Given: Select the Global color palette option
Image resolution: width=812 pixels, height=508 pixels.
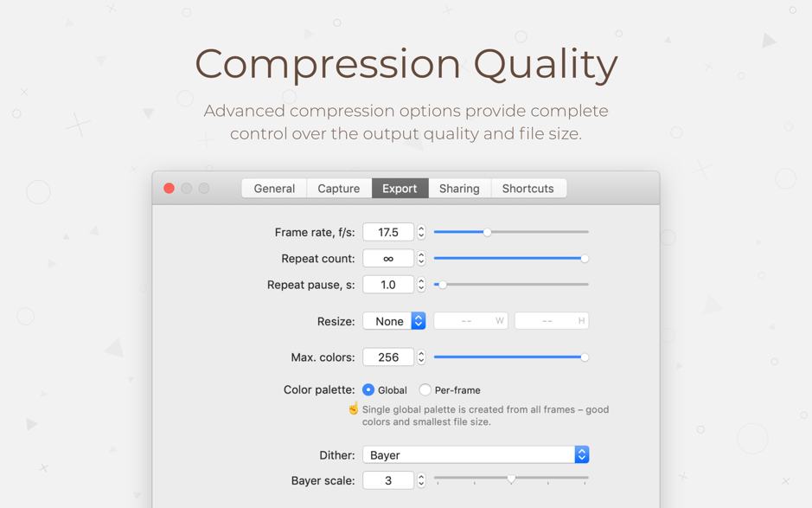Looking at the screenshot, I should point(367,389).
